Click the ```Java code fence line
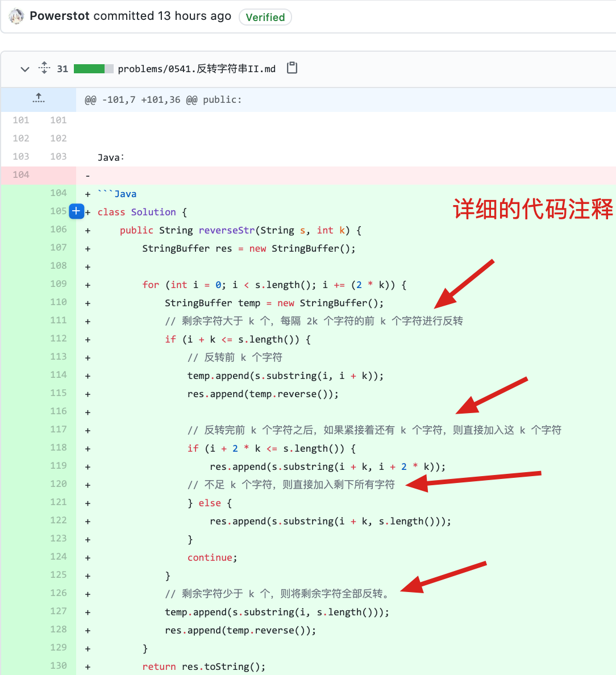This screenshot has width=616, height=675. pyautogui.click(x=117, y=194)
